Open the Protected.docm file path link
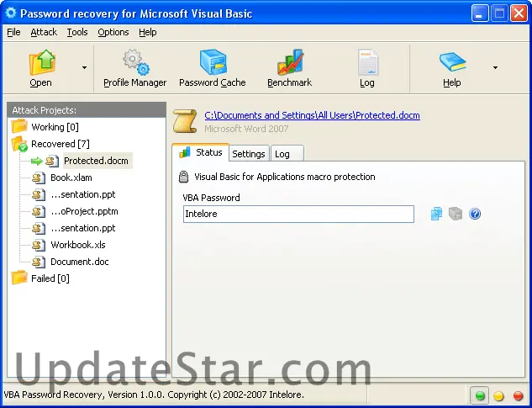Viewport: 532px width, 408px height. (312, 115)
